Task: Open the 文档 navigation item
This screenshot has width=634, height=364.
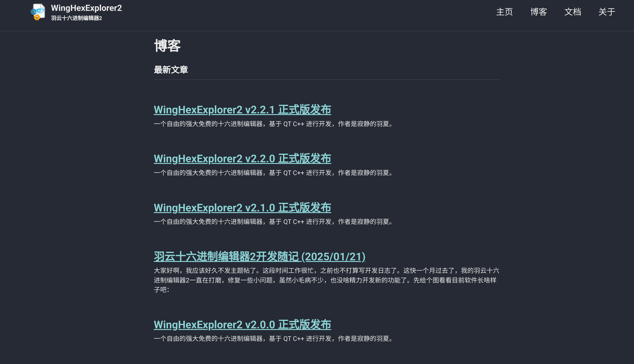Action: 573,12
